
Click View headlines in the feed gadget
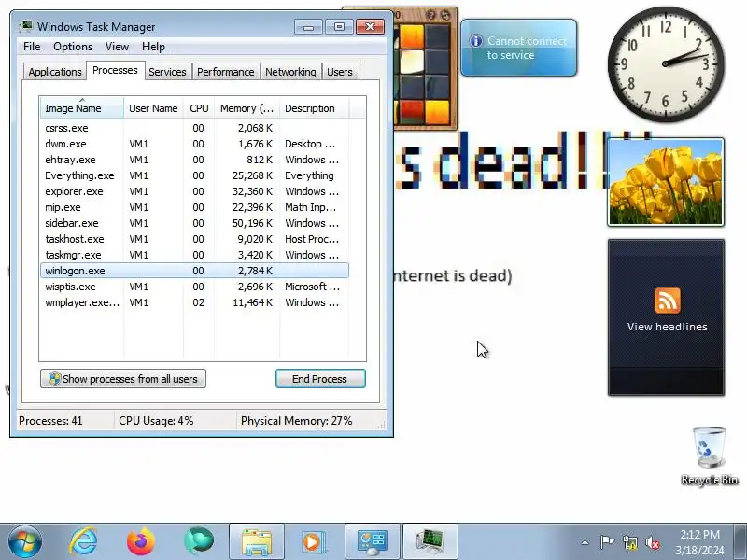tap(667, 327)
